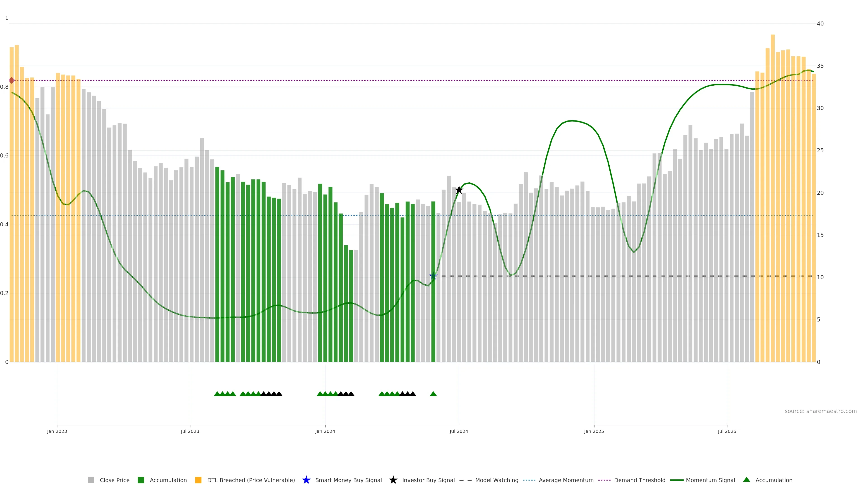This screenshot has width=868, height=488.
Task: Click the blue Smart Money star marker on chart
Action: pos(433,276)
